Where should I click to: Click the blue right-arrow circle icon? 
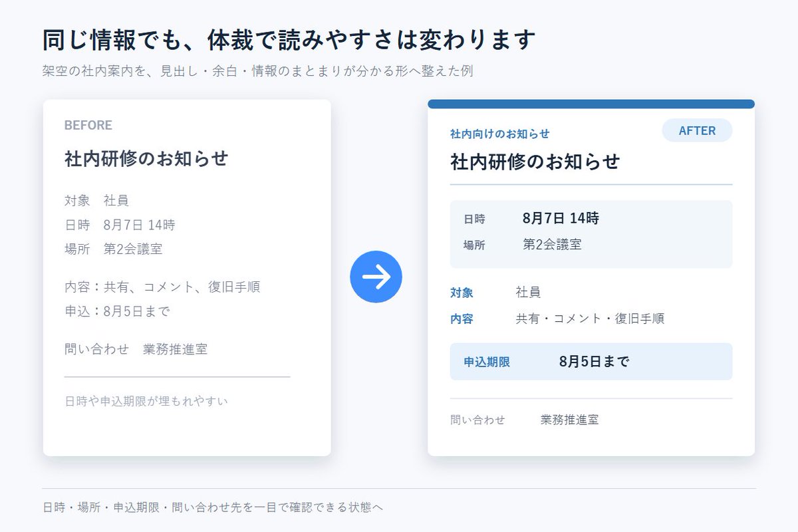tap(376, 277)
